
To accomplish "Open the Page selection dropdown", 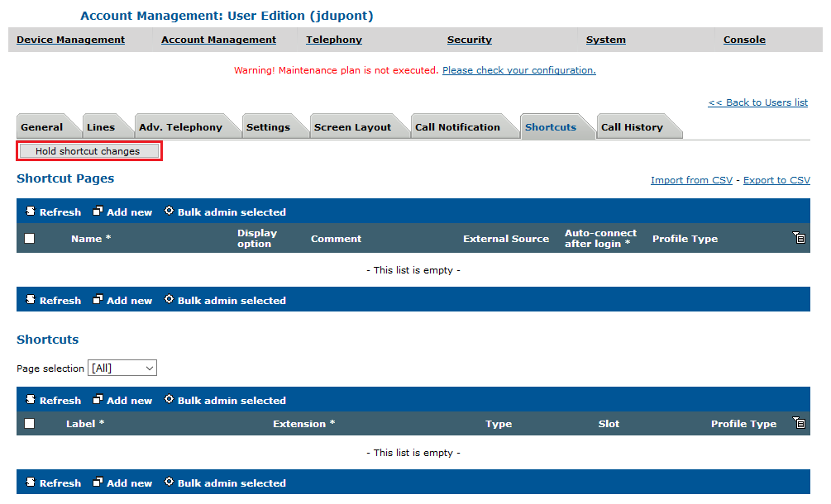I will 122,368.
